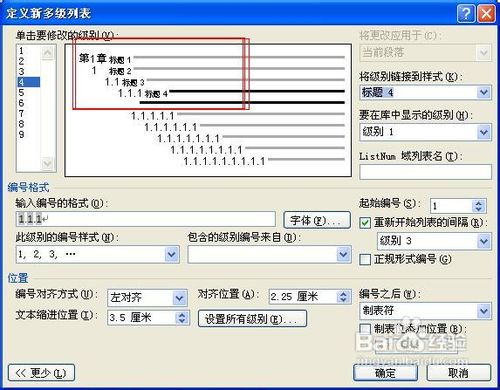This screenshot has width=500, height=390.
Task: Select highlighted level 4 in list
Action: pos(29,82)
